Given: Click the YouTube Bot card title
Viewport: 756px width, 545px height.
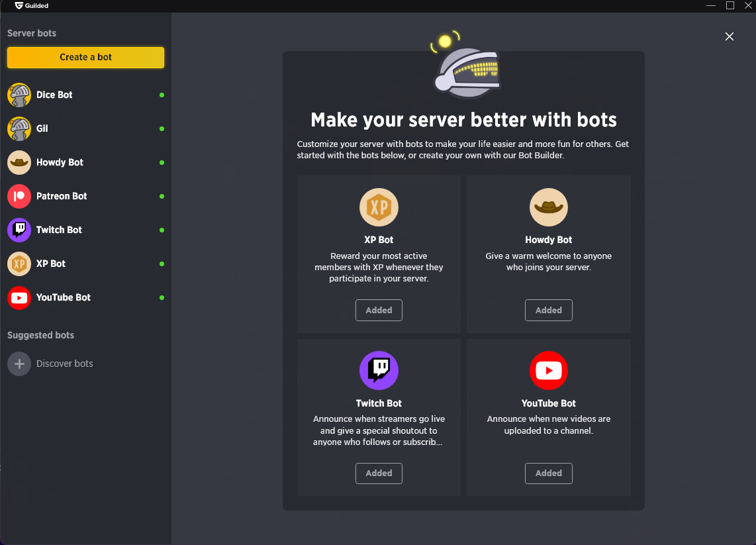Looking at the screenshot, I should click(x=549, y=403).
